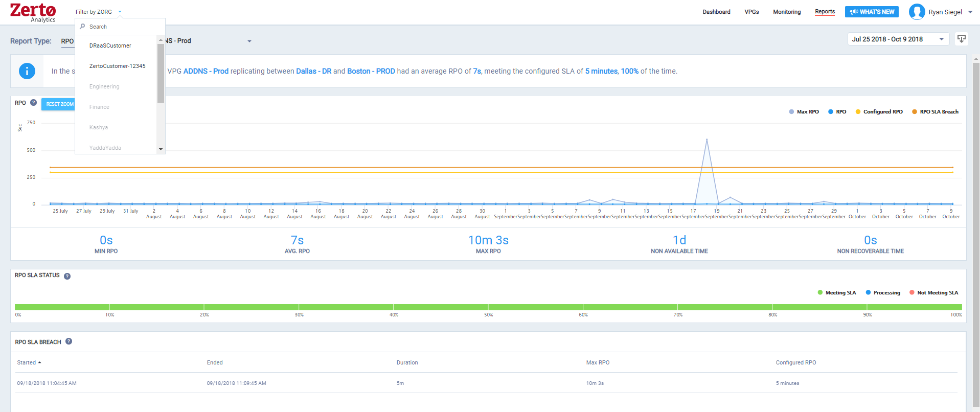Screen dimensions: 980x412
Task: Click the blue info icon in summary banner
Action: (x=27, y=71)
